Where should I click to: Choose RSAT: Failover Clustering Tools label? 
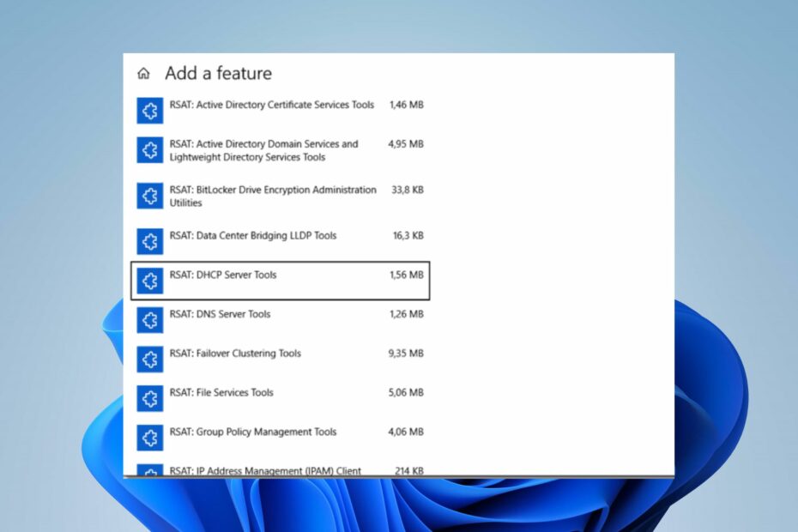[x=235, y=354]
